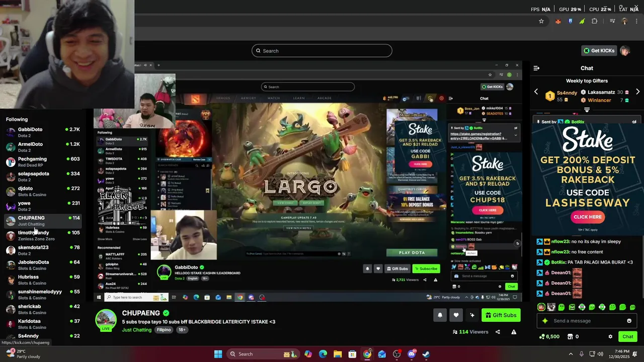Open yowe Dota 2 channel

42,206
